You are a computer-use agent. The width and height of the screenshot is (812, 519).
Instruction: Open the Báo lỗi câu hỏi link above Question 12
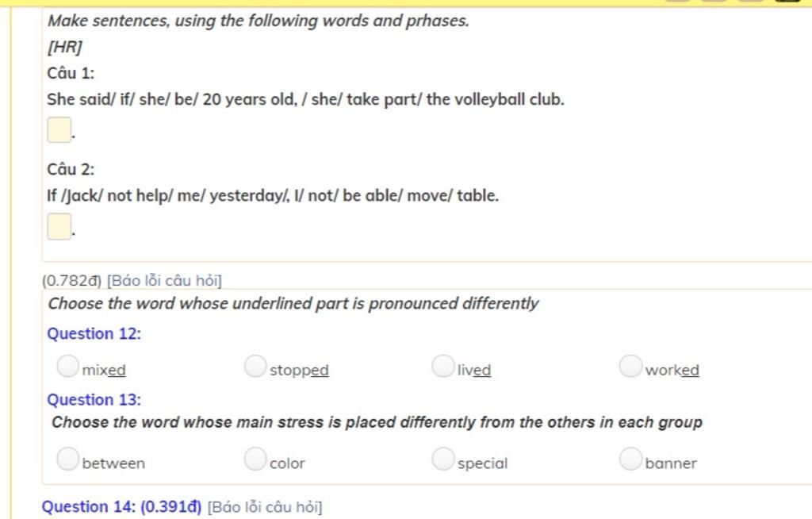164,280
